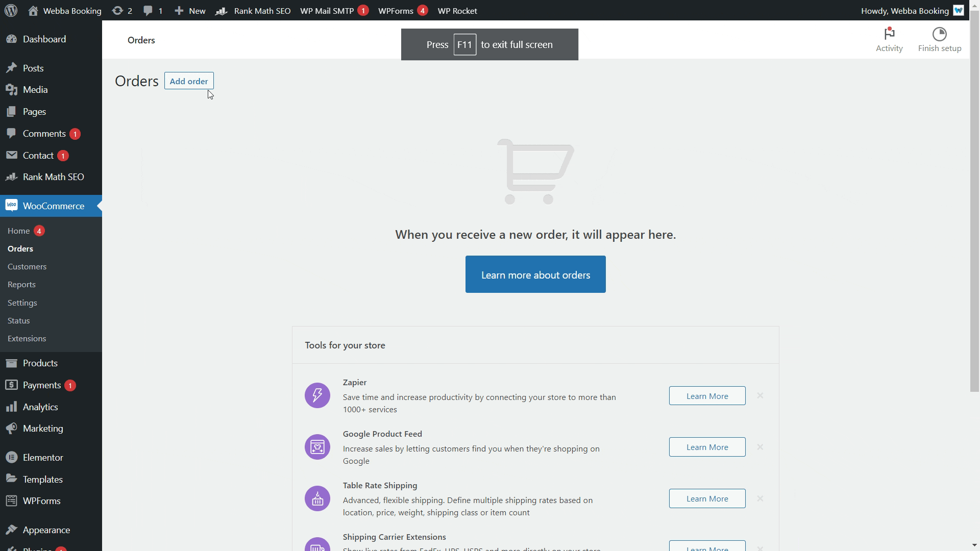980x551 pixels.
Task: Click the WordPress logo in the admin bar
Action: 11,10
